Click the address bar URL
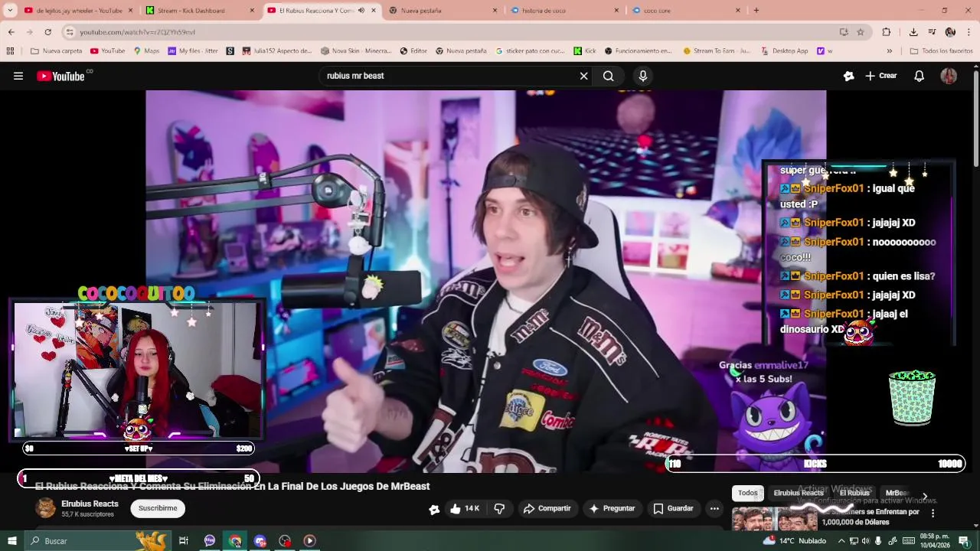Screen dimensions: 980x551 click(x=138, y=32)
